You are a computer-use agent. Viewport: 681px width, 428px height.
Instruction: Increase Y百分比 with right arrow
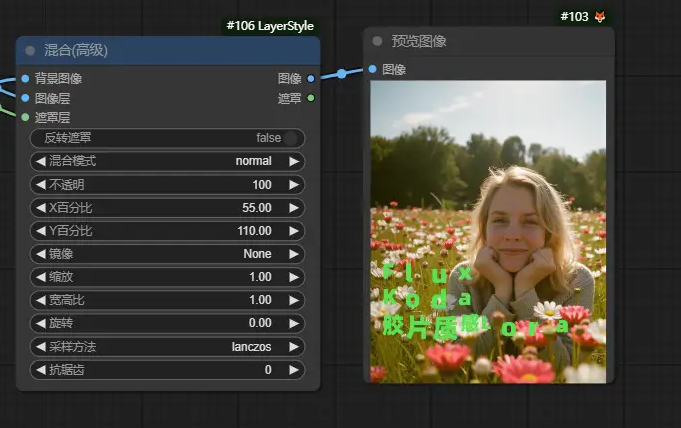click(294, 231)
